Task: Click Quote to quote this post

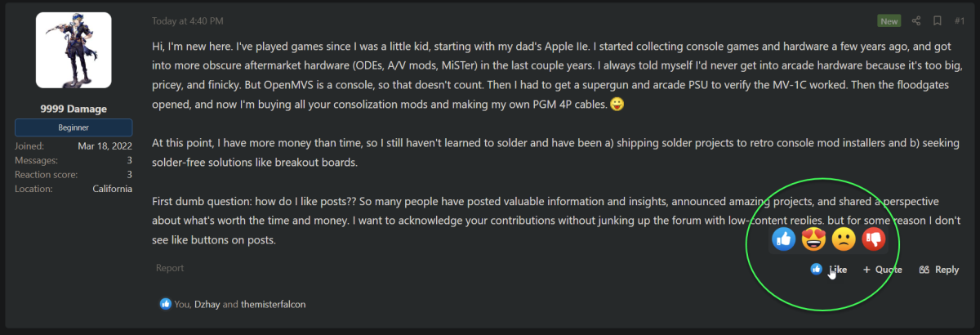Action: coord(883,270)
